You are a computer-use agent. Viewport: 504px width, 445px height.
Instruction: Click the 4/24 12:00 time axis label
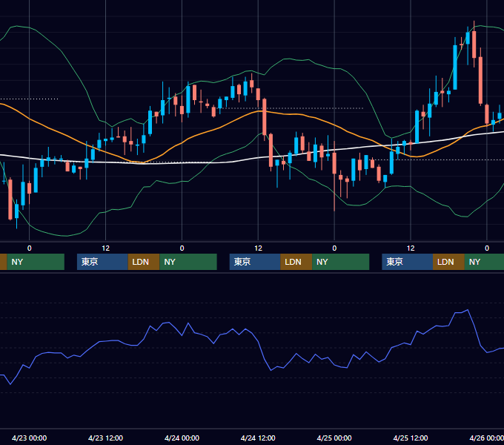pyautogui.click(x=258, y=438)
